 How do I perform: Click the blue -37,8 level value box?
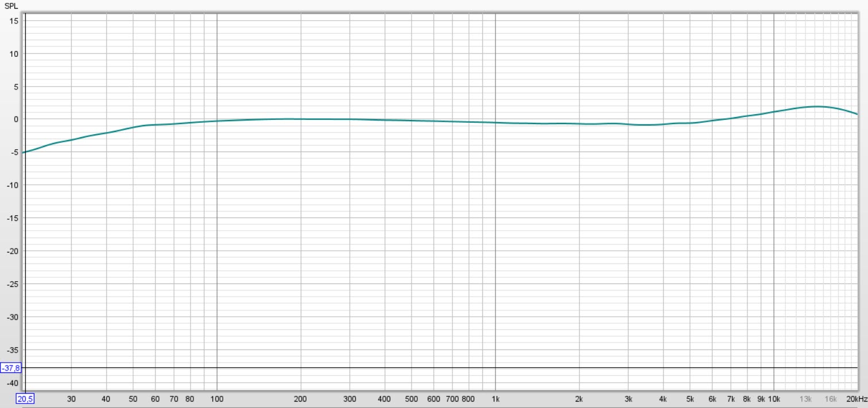point(10,368)
